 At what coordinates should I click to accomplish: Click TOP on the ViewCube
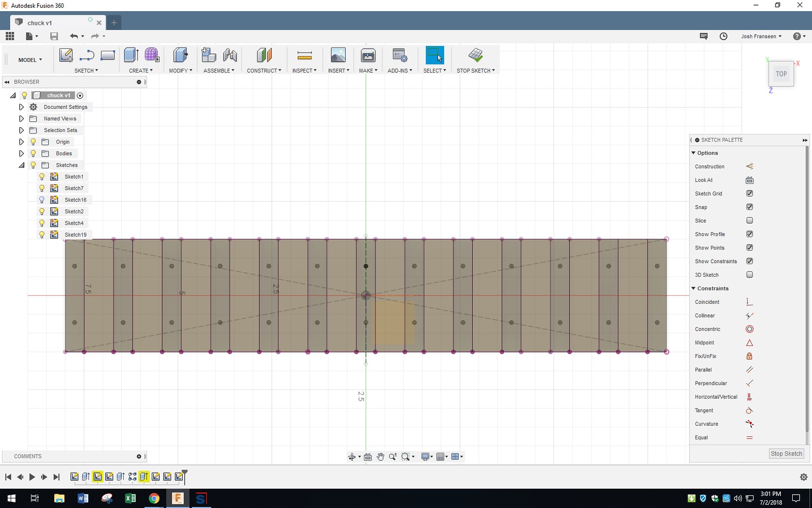[x=782, y=73]
